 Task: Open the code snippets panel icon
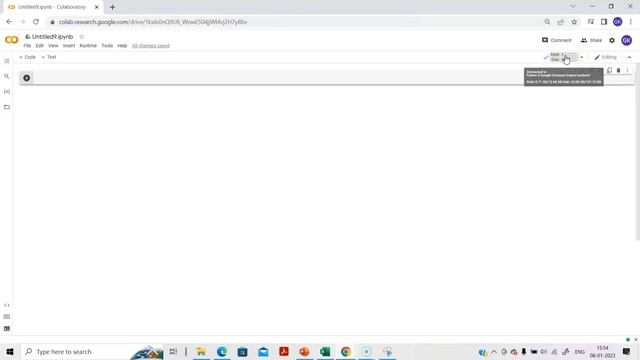point(7,305)
